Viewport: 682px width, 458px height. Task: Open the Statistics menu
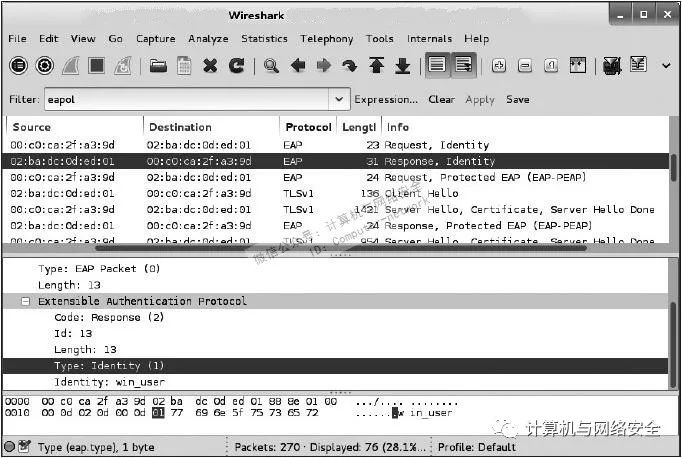tap(264, 39)
